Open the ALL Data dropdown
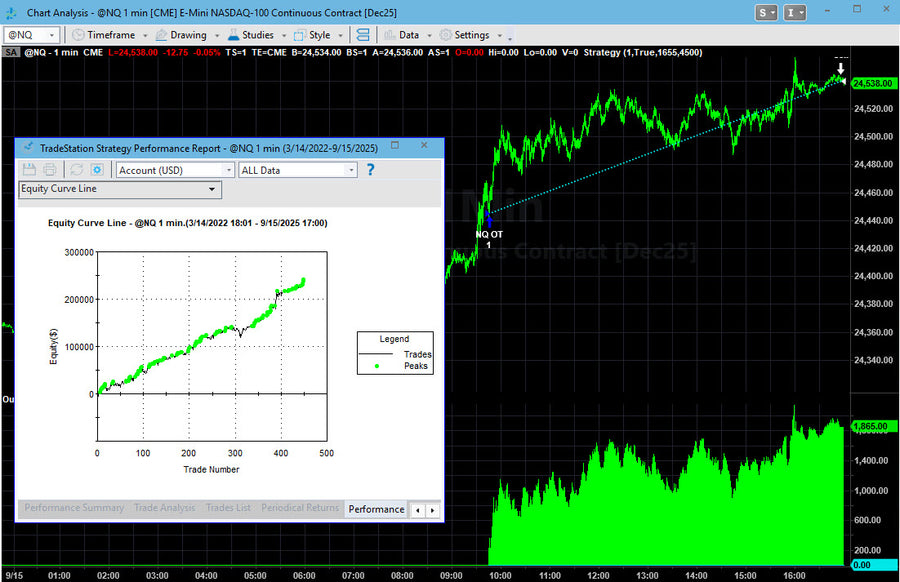Screen dimensions: 900x582 (350, 169)
